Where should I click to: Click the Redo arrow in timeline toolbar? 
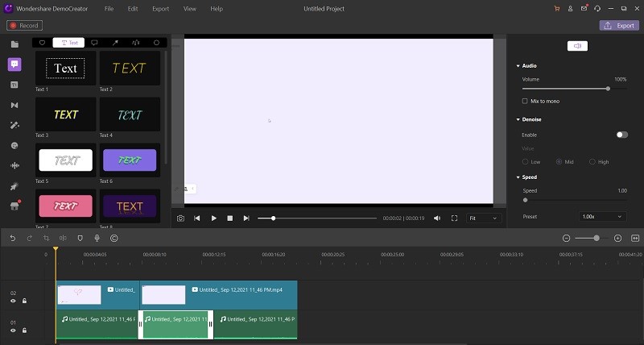pyautogui.click(x=29, y=238)
